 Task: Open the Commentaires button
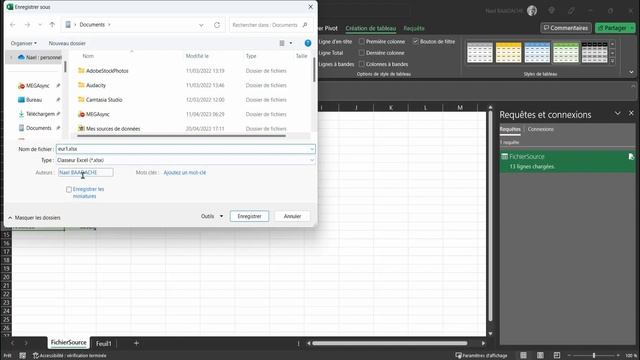[x=566, y=28]
